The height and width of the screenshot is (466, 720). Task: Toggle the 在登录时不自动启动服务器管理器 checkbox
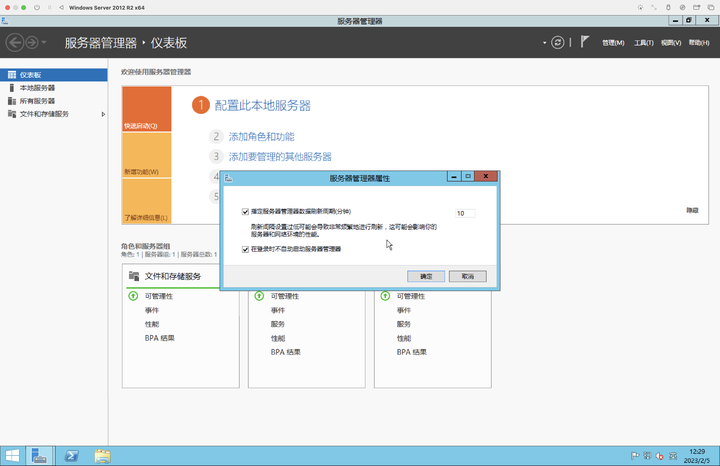[x=245, y=249]
